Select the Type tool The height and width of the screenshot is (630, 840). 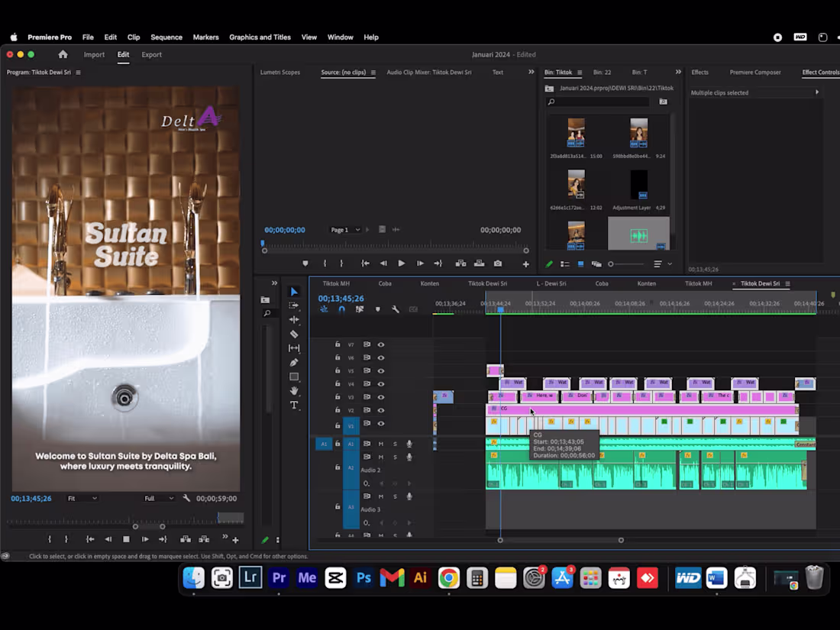294,405
